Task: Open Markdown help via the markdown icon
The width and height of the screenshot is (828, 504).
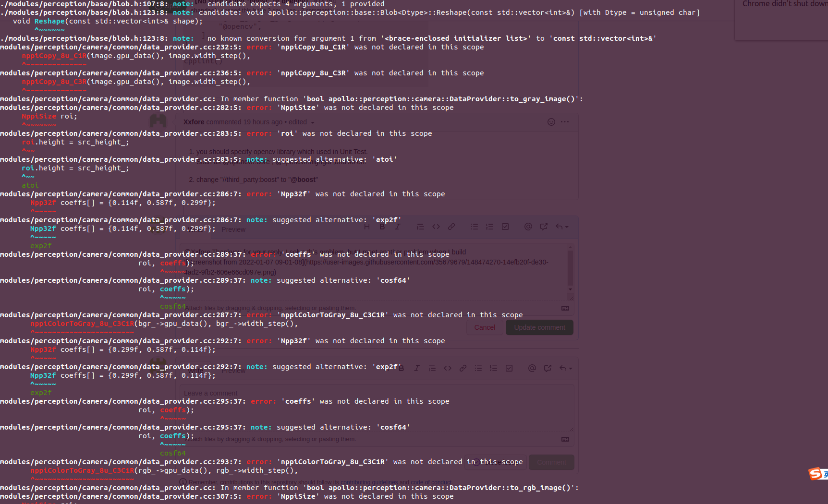Action: pyautogui.click(x=565, y=308)
